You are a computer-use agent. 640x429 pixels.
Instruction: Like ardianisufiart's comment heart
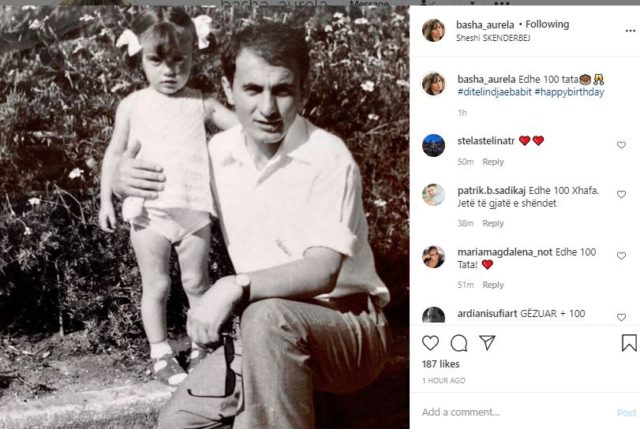621,317
